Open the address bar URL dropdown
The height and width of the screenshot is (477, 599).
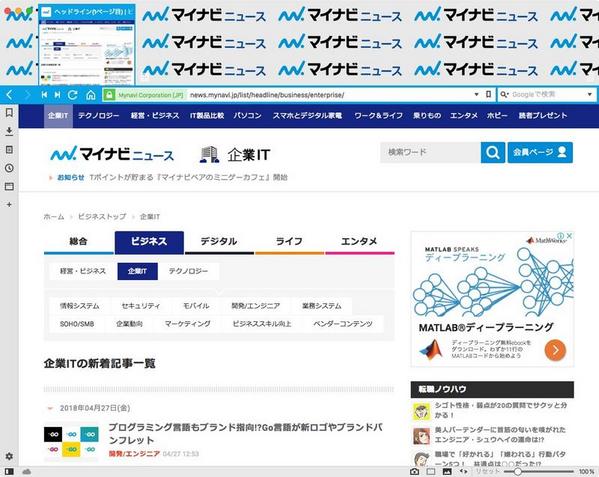pyautogui.click(x=476, y=94)
